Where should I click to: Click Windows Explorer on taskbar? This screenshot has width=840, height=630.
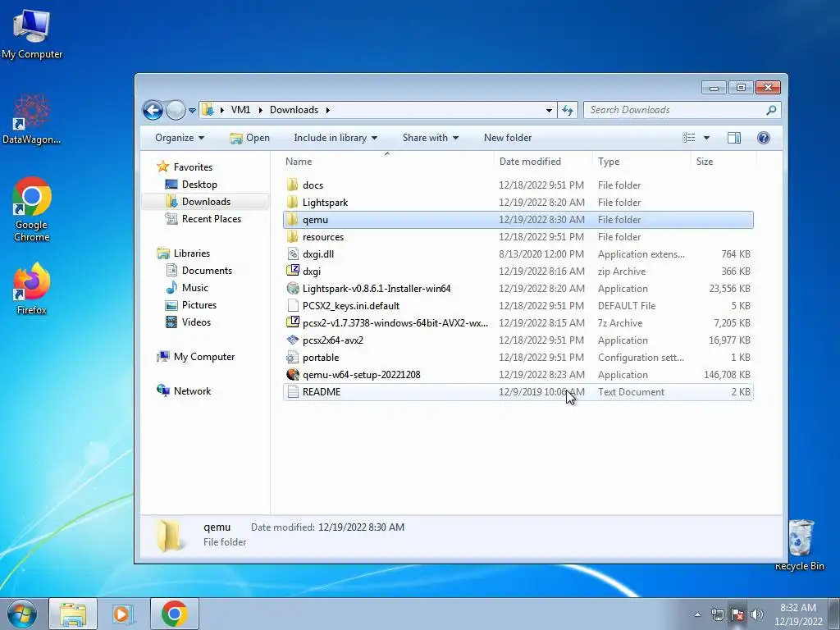(x=73, y=614)
